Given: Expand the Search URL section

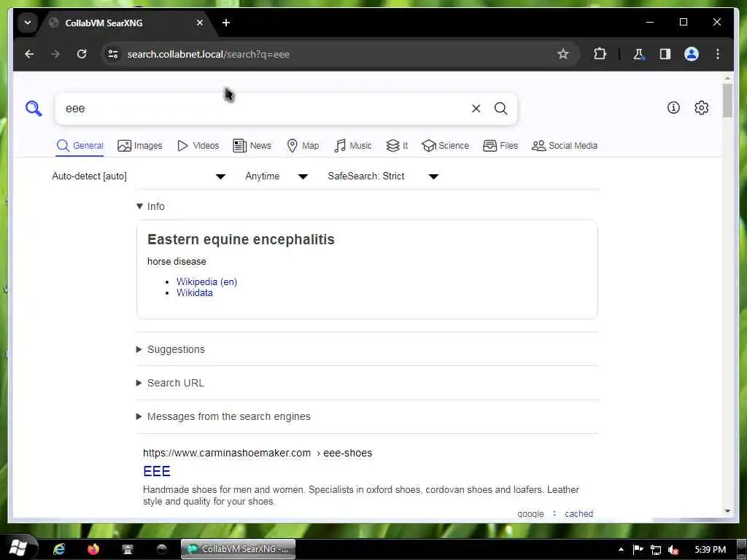Looking at the screenshot, I should [x=170, y=383].
